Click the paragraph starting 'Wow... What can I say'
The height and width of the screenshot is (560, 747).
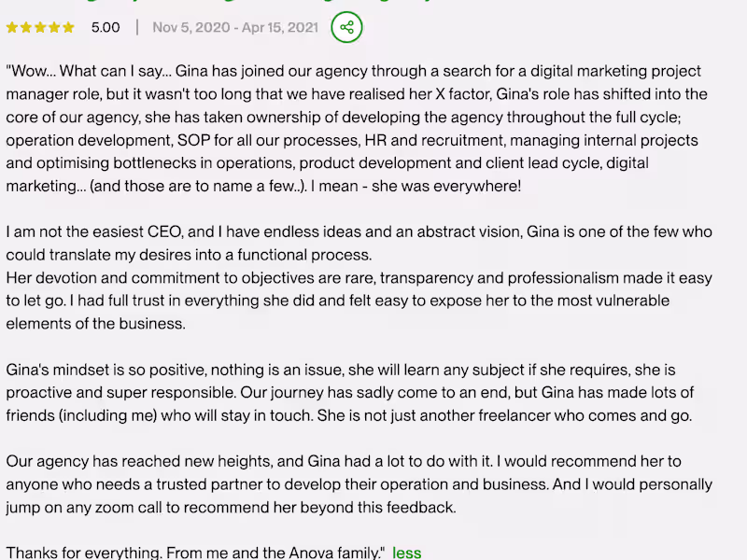pos(355,117)
